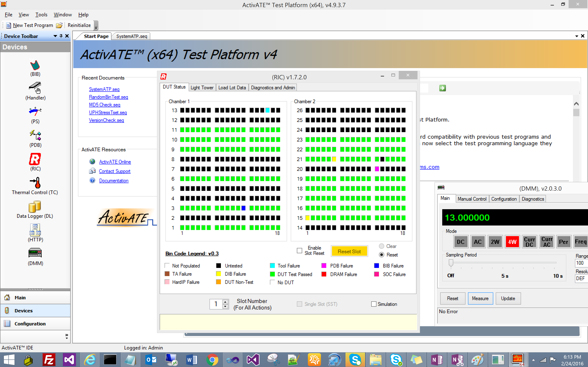Select the 4W mode button in DMM
Image resolution: width=588 pixels, height=367 pixels.
pyautogui.click(x=512, y=242)
